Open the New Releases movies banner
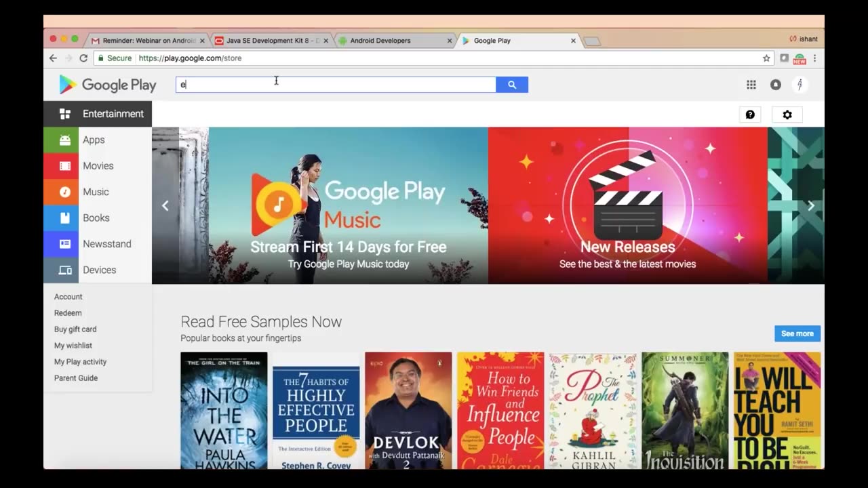Viewport: 868px width, 488px height. pos(628,205)
